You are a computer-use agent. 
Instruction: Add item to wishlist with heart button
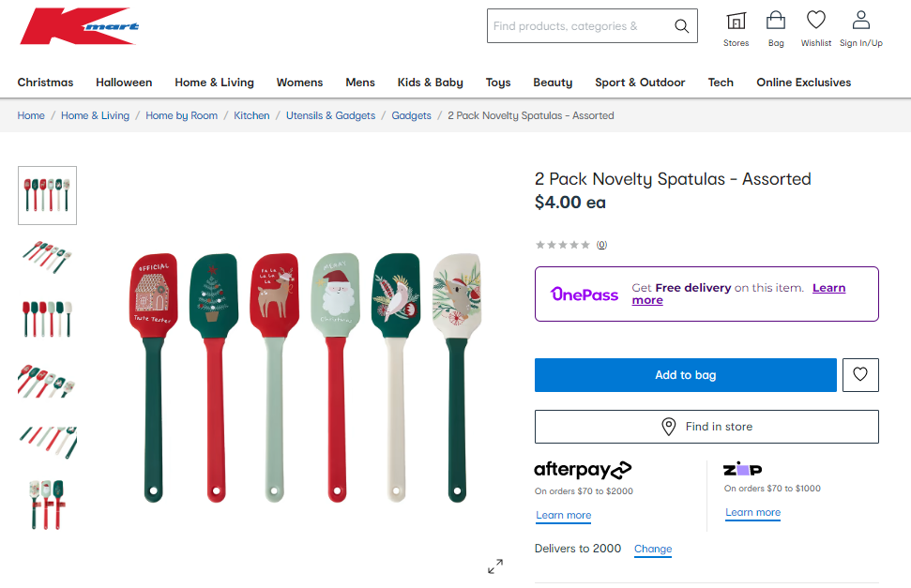click(x=860, y=375)
